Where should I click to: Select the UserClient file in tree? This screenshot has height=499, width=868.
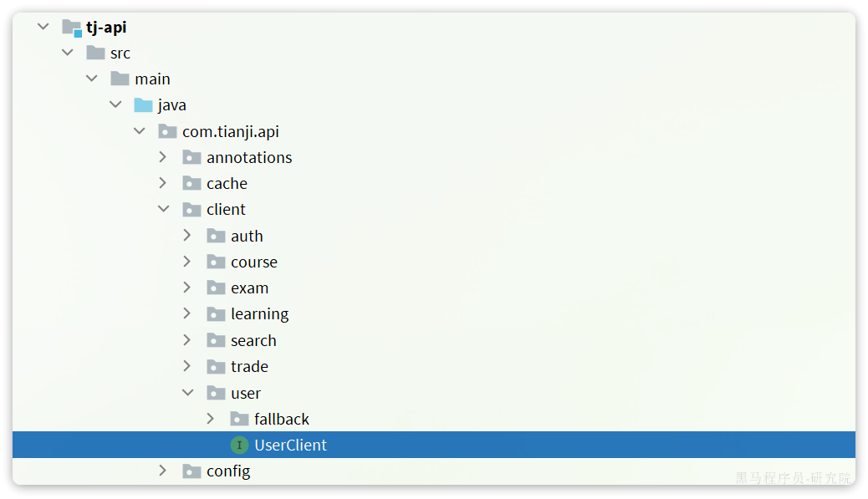pyautogui.click(x=434, y=445)
